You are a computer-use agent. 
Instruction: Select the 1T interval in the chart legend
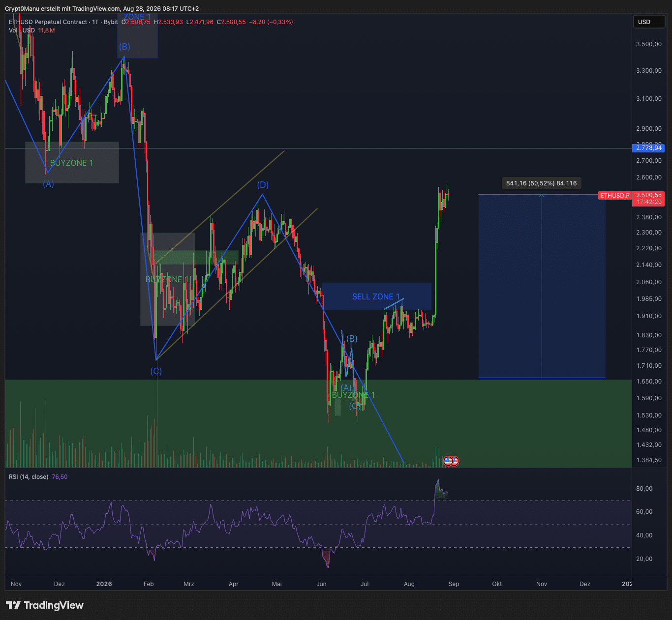[x=95, y=22]
